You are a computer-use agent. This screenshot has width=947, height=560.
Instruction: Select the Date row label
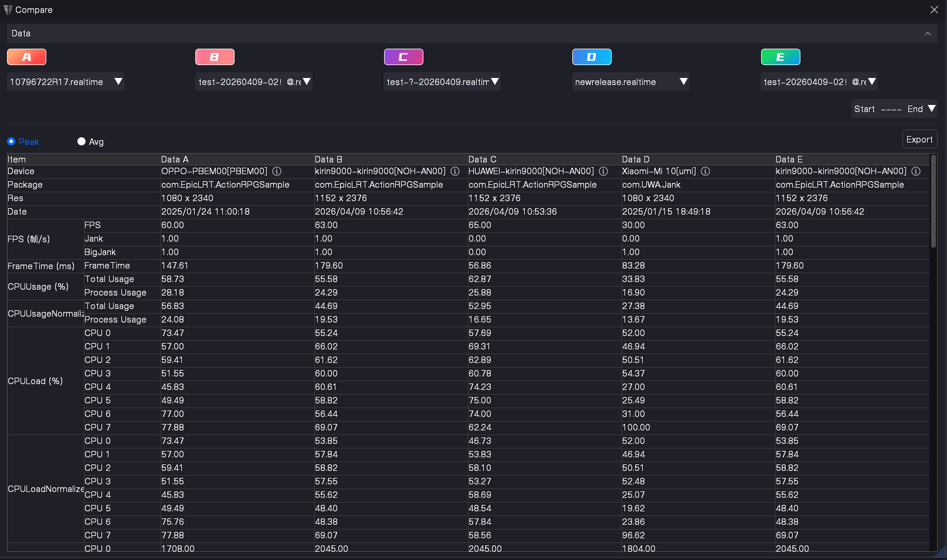[17, 212]
